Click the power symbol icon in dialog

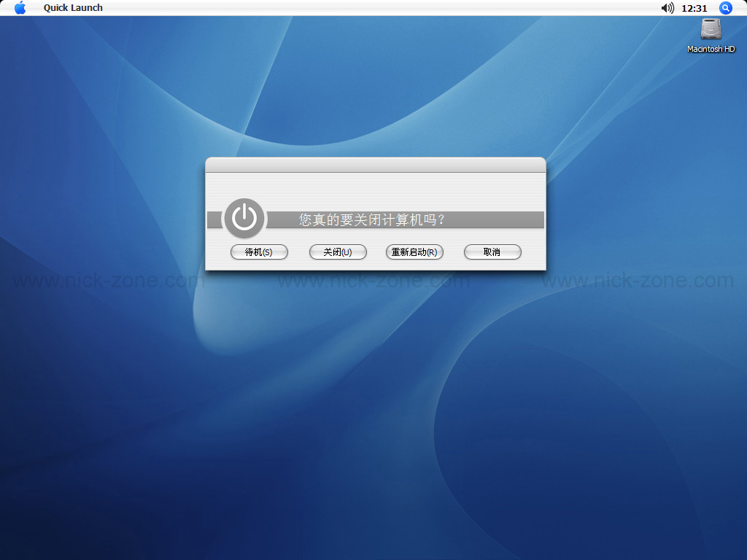(244, 218)
